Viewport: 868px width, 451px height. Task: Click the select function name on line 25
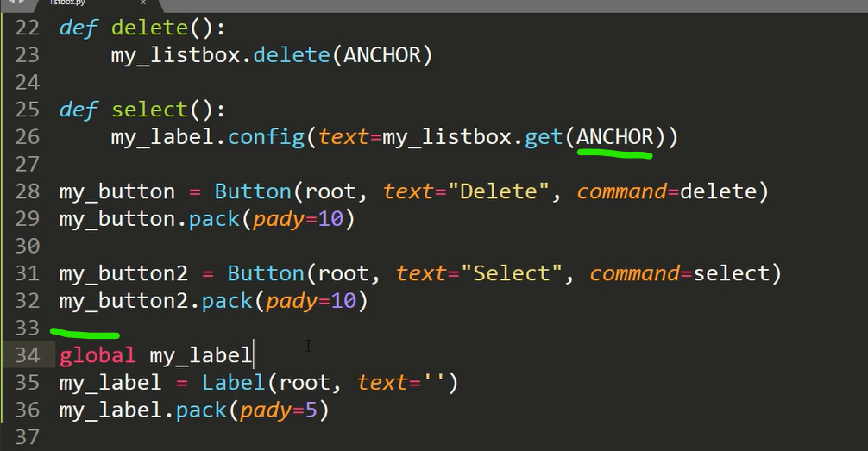(149, 110)
